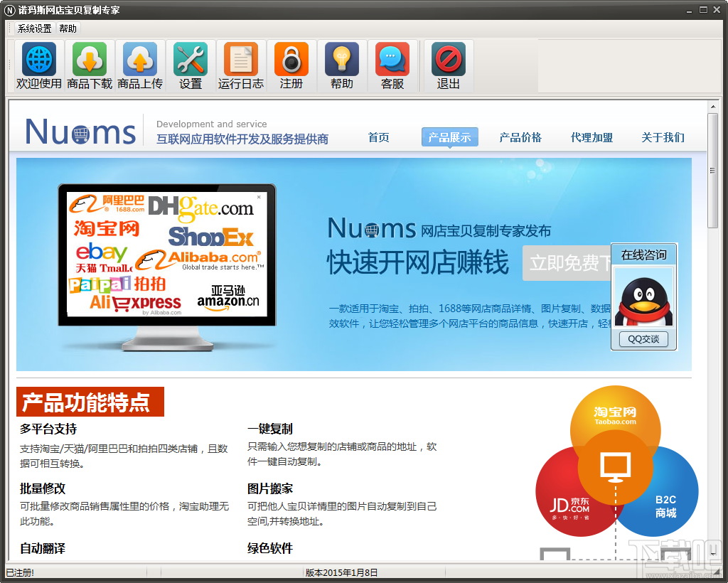The width and height of the screenshot is (728, 583).
Task: Open the 代理加盟 navigation tab
Action: pos(591,137)
